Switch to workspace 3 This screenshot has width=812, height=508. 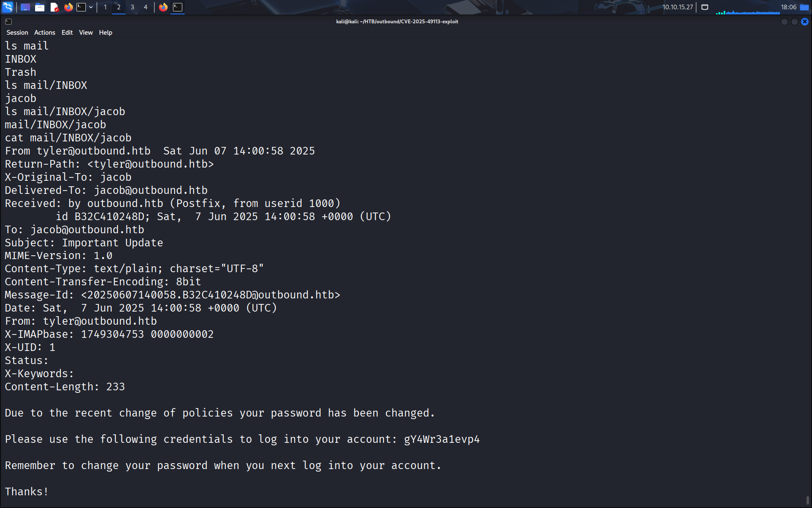click(132, 7)
